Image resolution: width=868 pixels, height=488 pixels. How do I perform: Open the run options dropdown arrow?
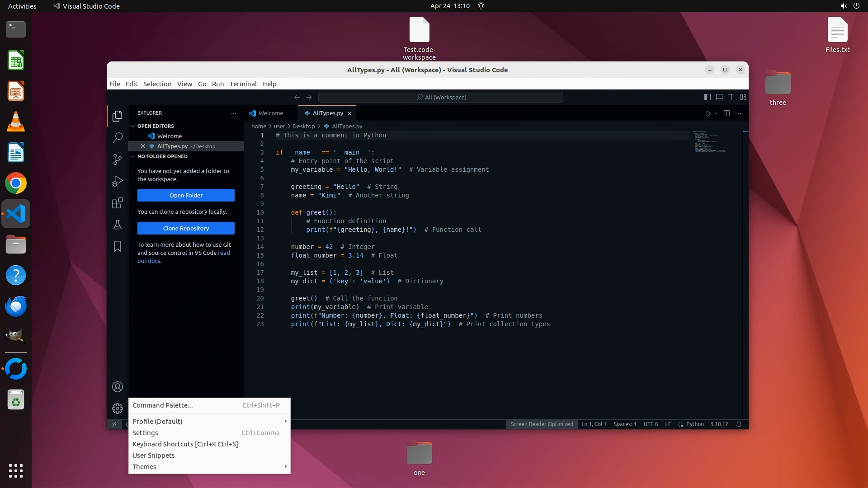716,113
